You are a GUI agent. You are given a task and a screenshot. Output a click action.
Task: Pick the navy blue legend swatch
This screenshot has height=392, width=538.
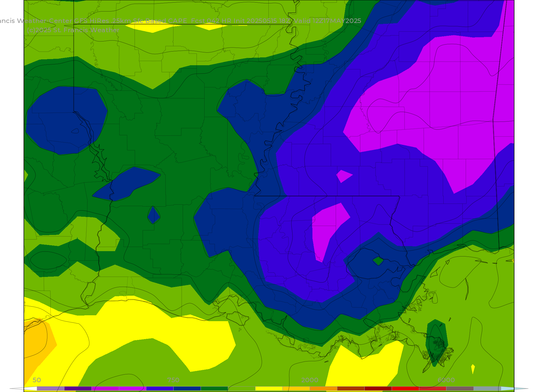pyautogui.click(x=187, y=389)
